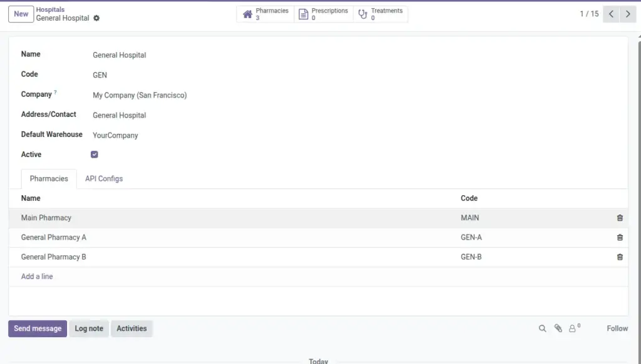Viewport: 641px width, 364px height.
Task: Open the Treatments smart button
Action: [380, 14]
